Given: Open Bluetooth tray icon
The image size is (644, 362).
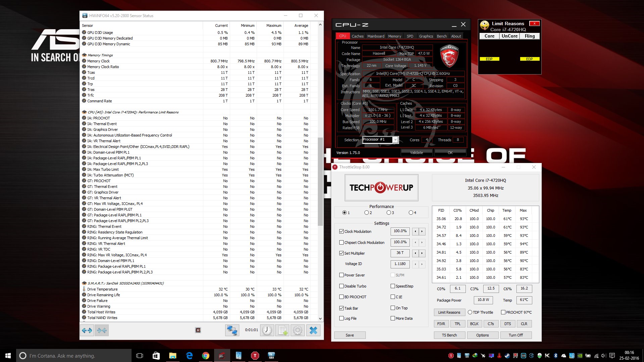Looking at the screenshot, I should (555, 356).
